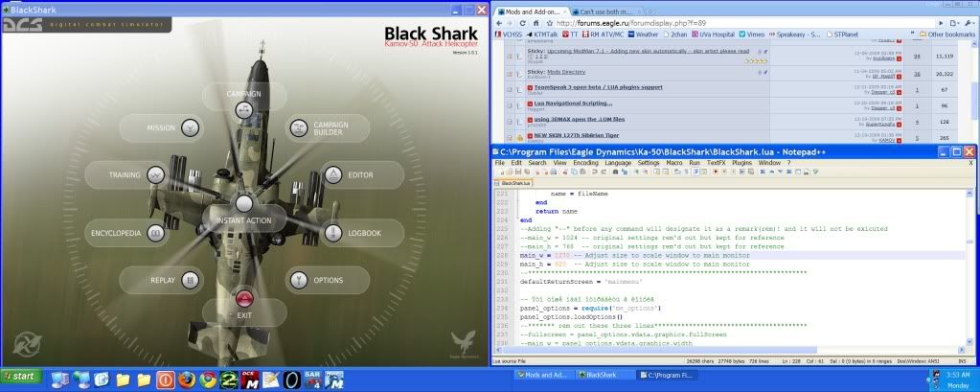980x392 pixels.
Task: Click line 228 main_w in the editor
Action: pyautogui.click(x=743, y=255)
